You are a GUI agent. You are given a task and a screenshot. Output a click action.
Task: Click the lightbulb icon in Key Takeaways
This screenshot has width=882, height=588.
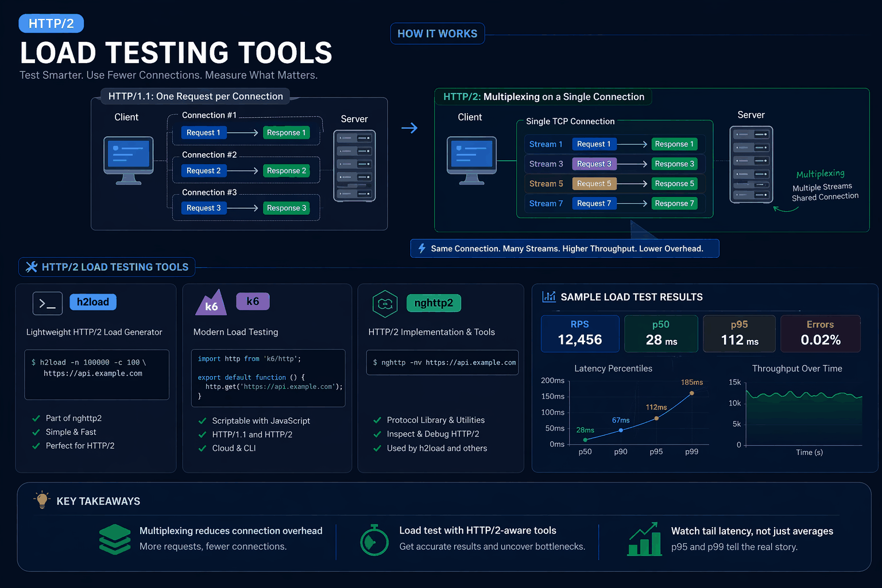pos(41,500)
